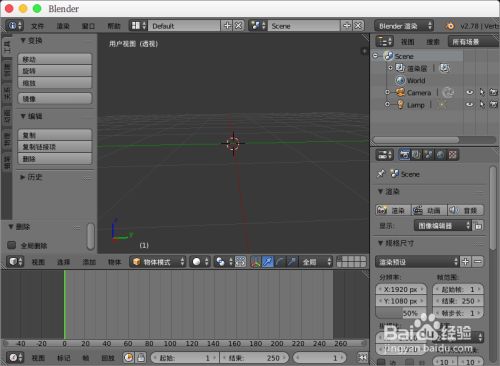Delete the Default screen layout with the X
Viewport: 500px width, 366px height.
[238, 26]
